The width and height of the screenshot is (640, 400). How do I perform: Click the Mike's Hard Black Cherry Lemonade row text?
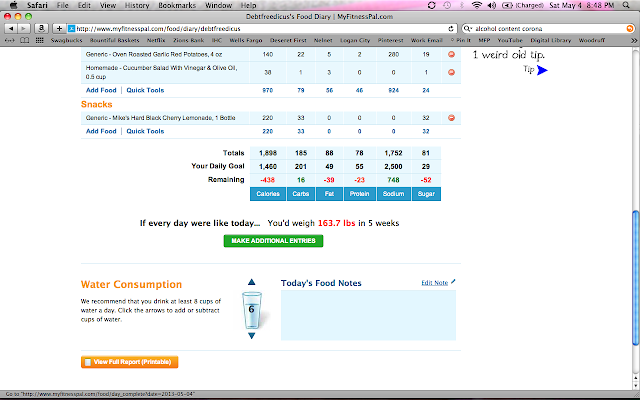[160, 118]
